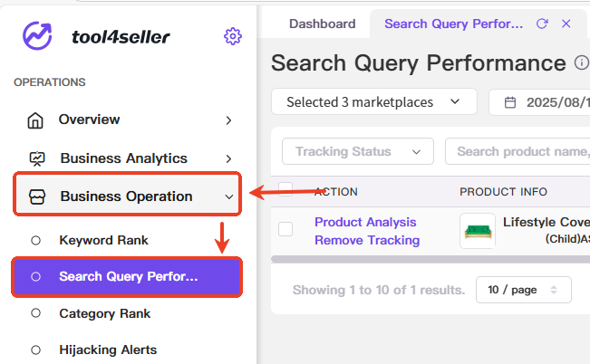Check the Lifestyle Cover product row checkbox
The image size is (590, 364).
[x=285, y=228]
